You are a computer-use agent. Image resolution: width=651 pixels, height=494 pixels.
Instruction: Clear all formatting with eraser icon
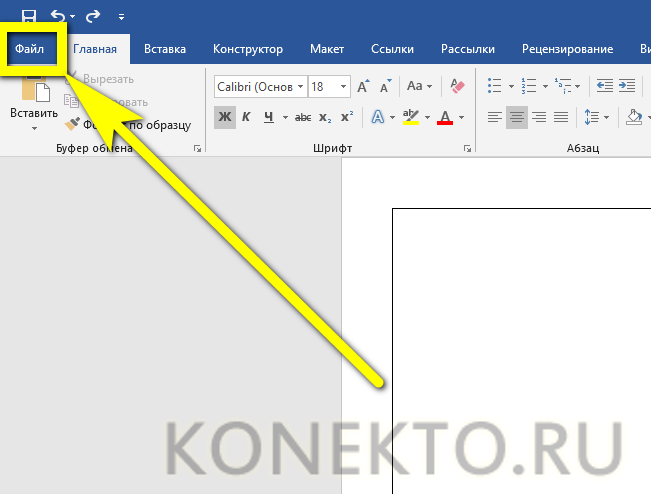(457, 86)
